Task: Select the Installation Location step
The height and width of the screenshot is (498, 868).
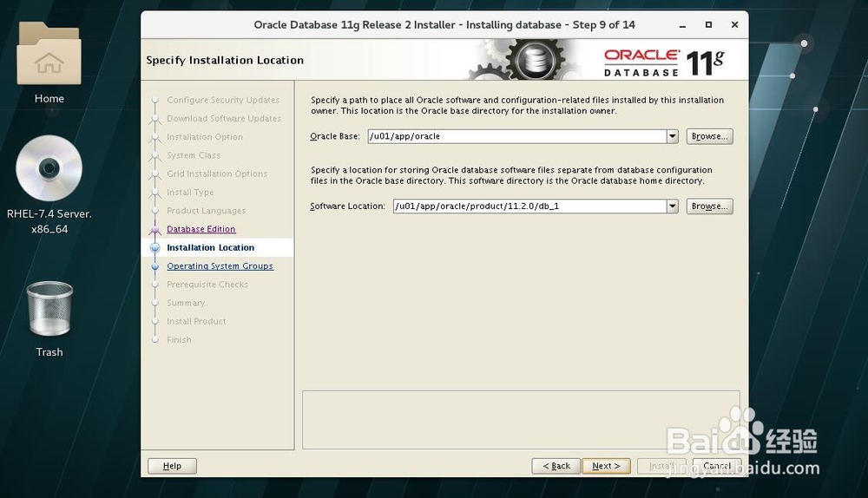Action: (210, 247)
